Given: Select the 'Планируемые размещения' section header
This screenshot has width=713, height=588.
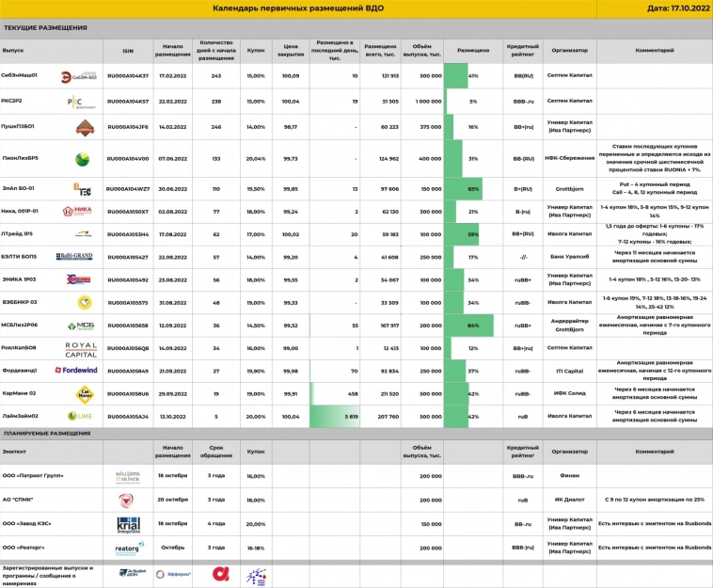Looking at the screenshot, I should [x=47, y=433].
